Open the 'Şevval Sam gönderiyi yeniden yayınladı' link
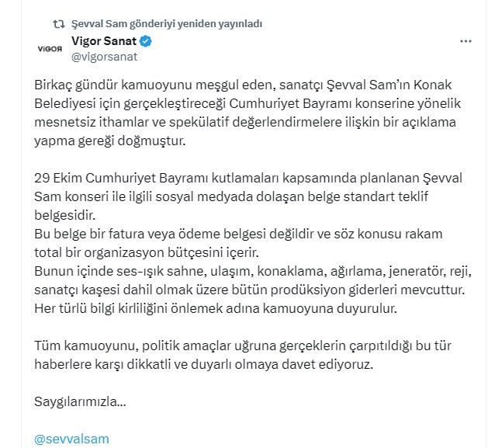 pos(165,25)
